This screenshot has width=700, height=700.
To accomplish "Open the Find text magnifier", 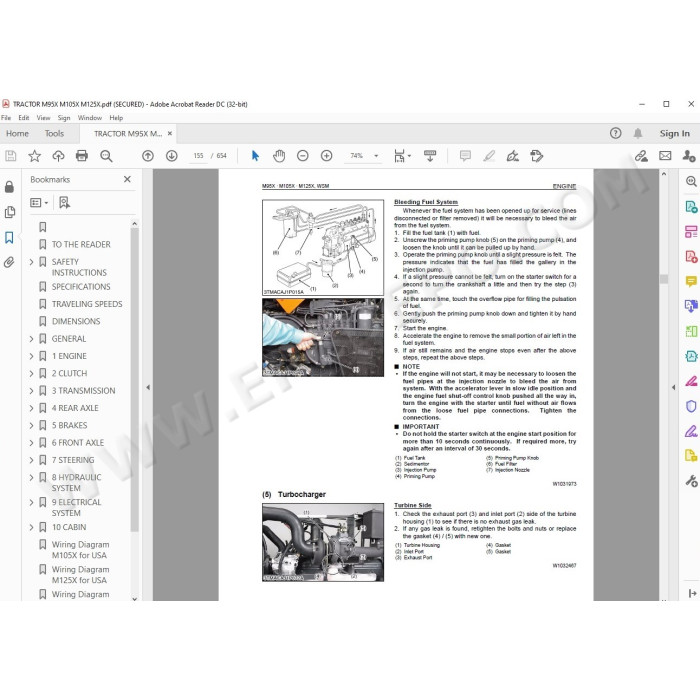I will 106,156.
